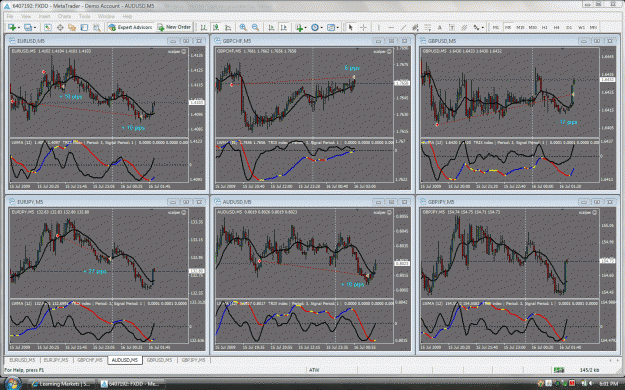Show the Data Window crosshair-target icon
The image size is (625, 390).
[x=60, y=27]
